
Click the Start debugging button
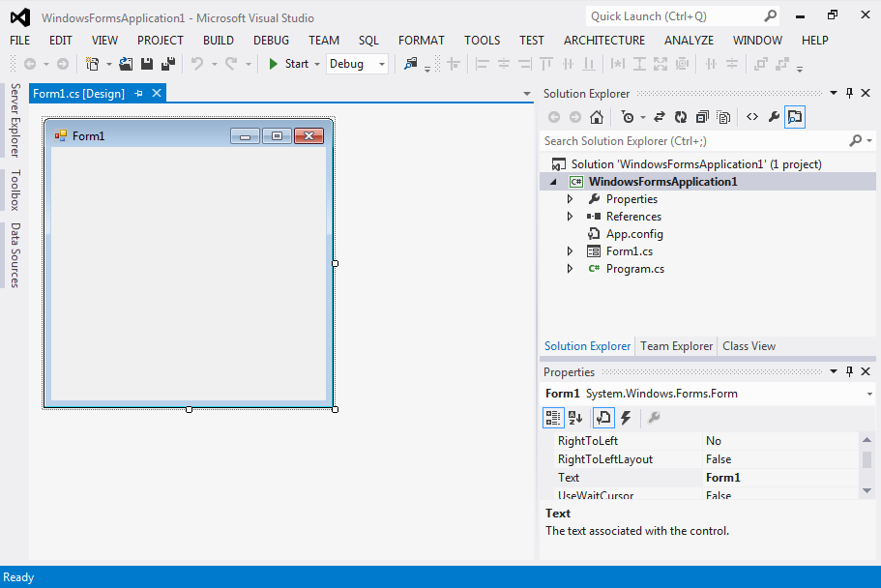[x=289, y=64]
